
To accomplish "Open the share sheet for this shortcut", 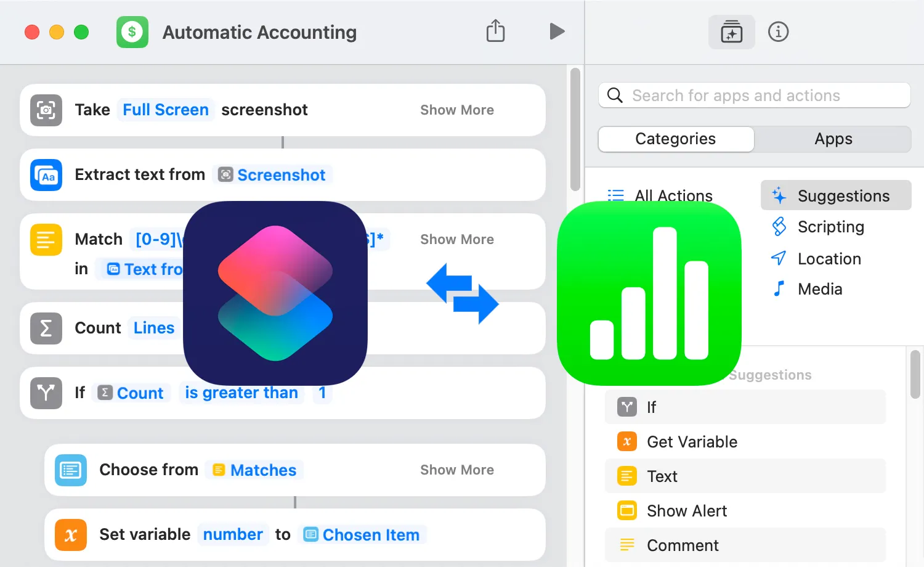I will click(x=496, y=31).
